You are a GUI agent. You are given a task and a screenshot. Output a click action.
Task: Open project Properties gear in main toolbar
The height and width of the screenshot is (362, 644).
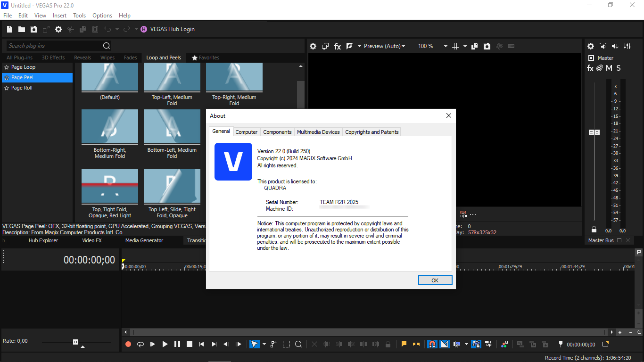[x=58, y=29]
